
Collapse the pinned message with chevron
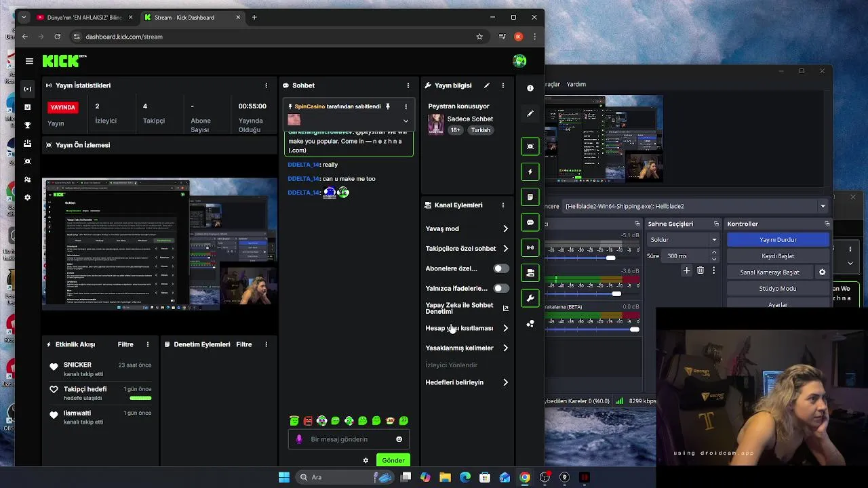point(406,121)
